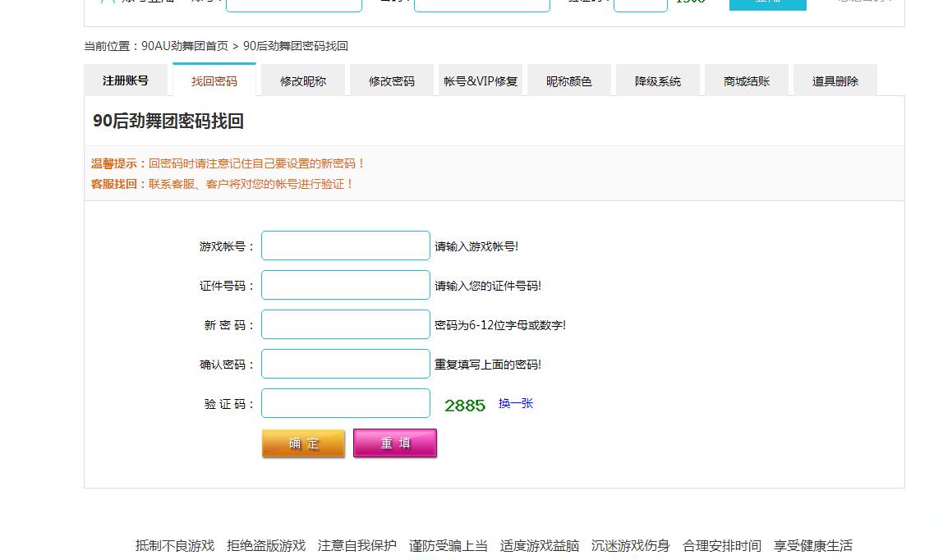
Task: Go to the 修改密码 tab
Action: 392,80
